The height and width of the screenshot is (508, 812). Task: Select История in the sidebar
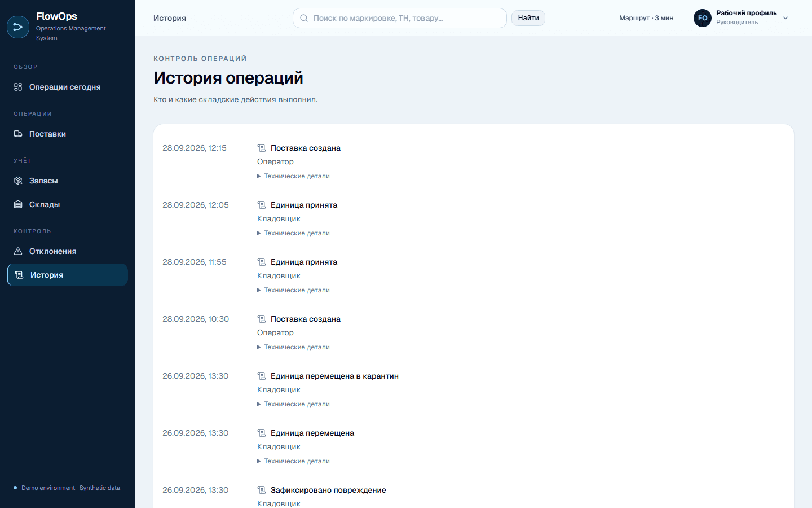coord(68,275)
